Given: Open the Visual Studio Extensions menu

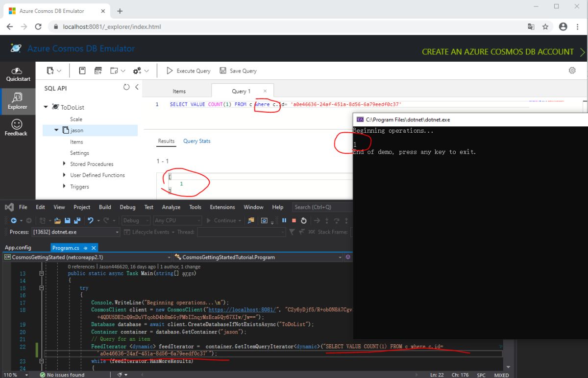Looking at the screenshot, I should 222,207.
